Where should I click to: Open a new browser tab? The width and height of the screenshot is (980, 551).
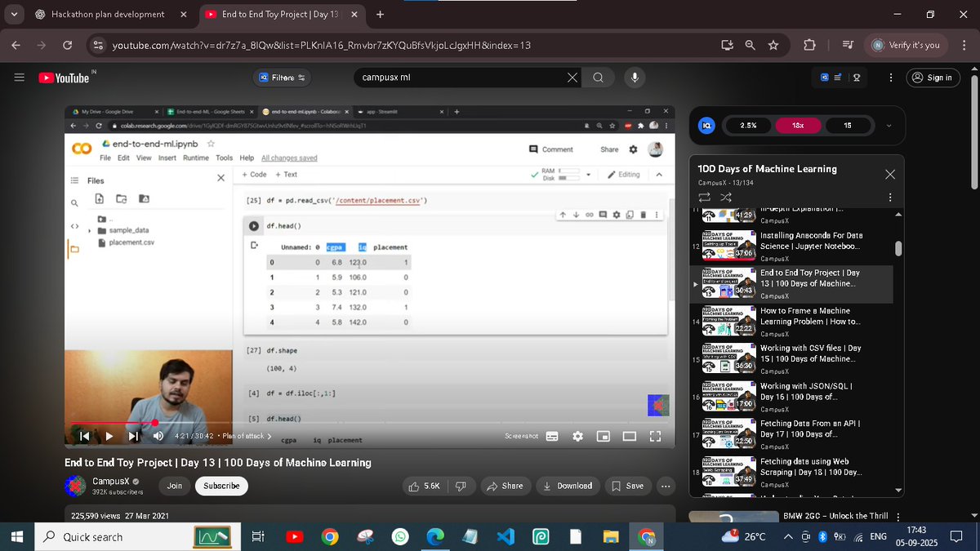(380, 14)
